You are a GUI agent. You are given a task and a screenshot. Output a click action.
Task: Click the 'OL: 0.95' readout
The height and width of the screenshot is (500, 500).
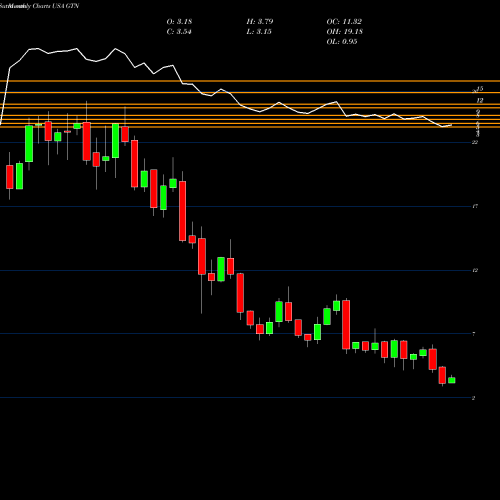(x=342, y=42)
